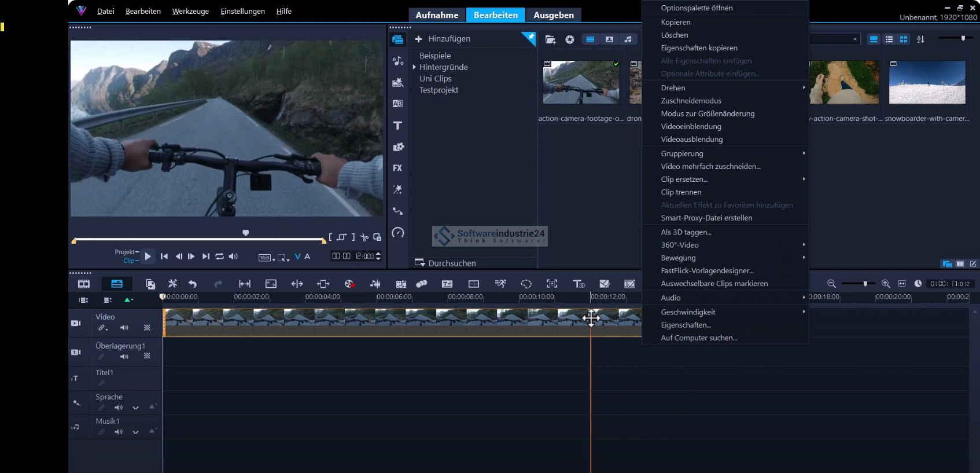Screen dimensions: 980x473
Task: Expand the Sprache track chevron
Action: 136,408
